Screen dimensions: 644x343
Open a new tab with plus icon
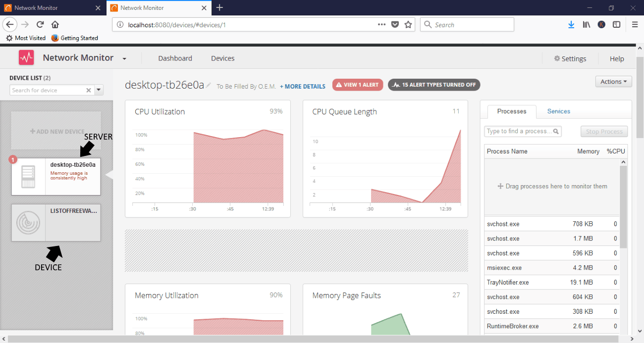coord(220,7)
